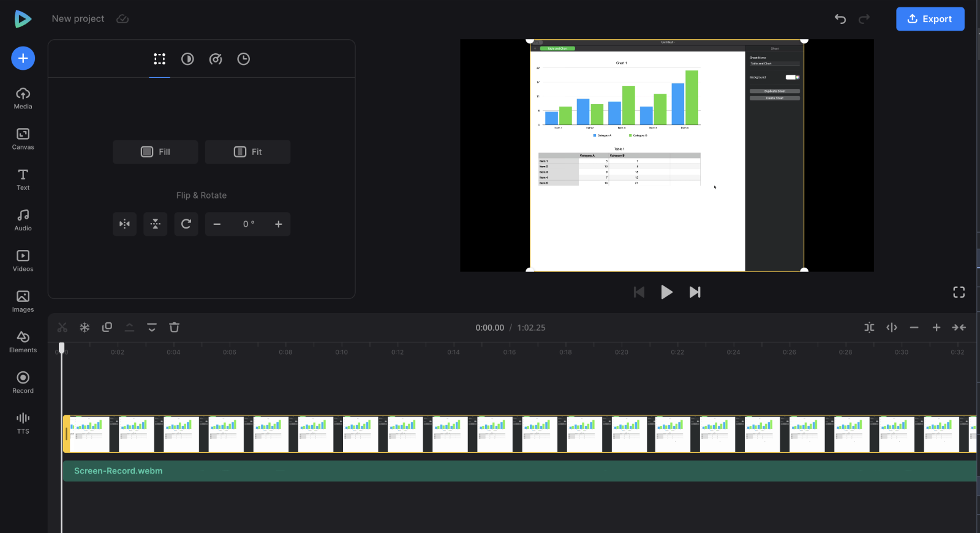The height and width of the screenshot is (533, 980).
Task: Click the Fill button
Action: [x=155, y=152]
